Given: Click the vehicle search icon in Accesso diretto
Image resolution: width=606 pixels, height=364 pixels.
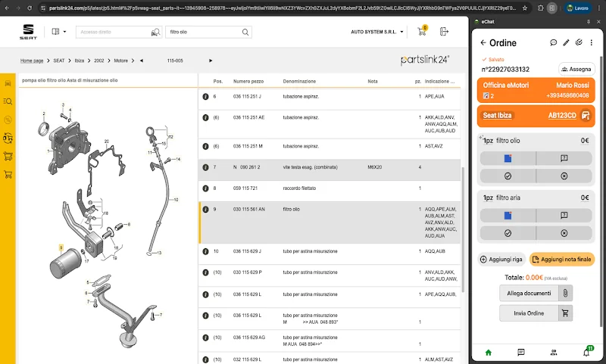Looking at the screenshot, I should click(155, 33).
